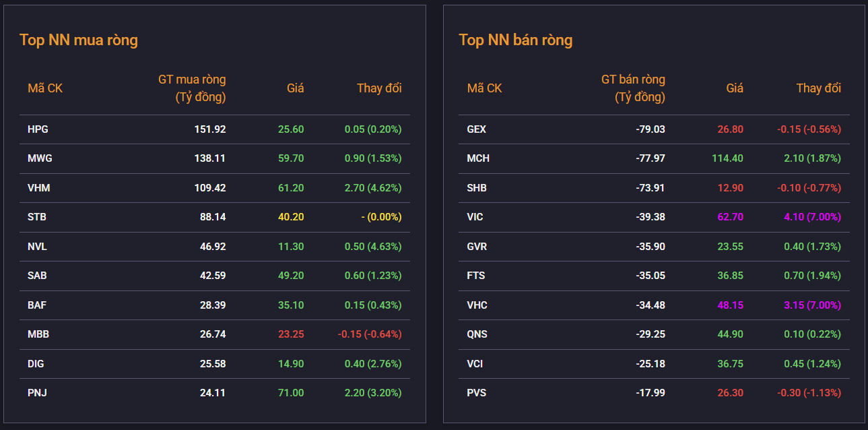Screen dimensions: 868x430
Task: Click "Thay đổi" header in the bán ròng table
Action: coord(819,88)
